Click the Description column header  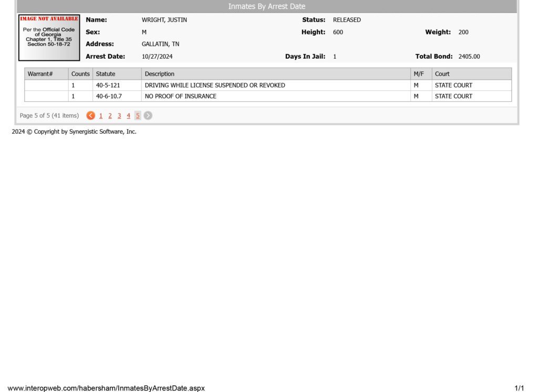(x=276, y=73)
